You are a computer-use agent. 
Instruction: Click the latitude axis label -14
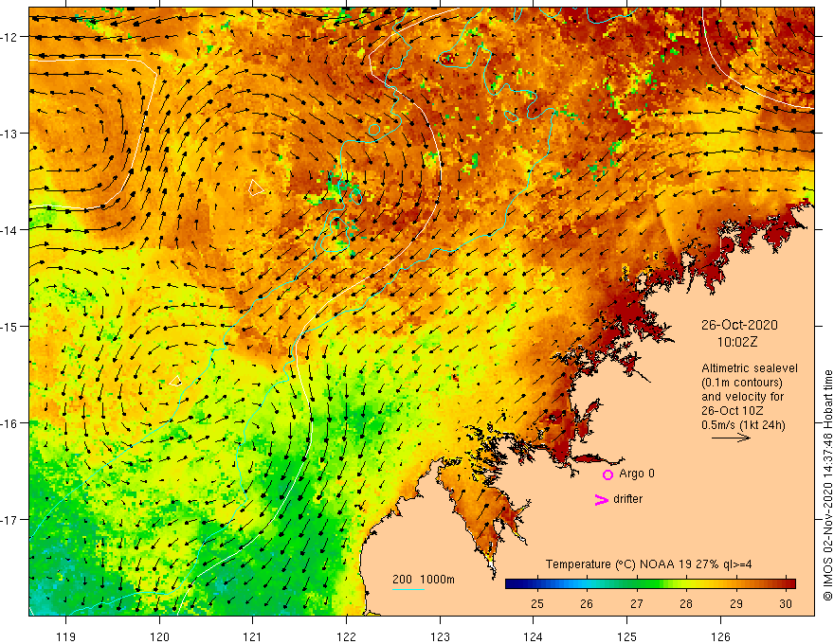pos(9,230)
